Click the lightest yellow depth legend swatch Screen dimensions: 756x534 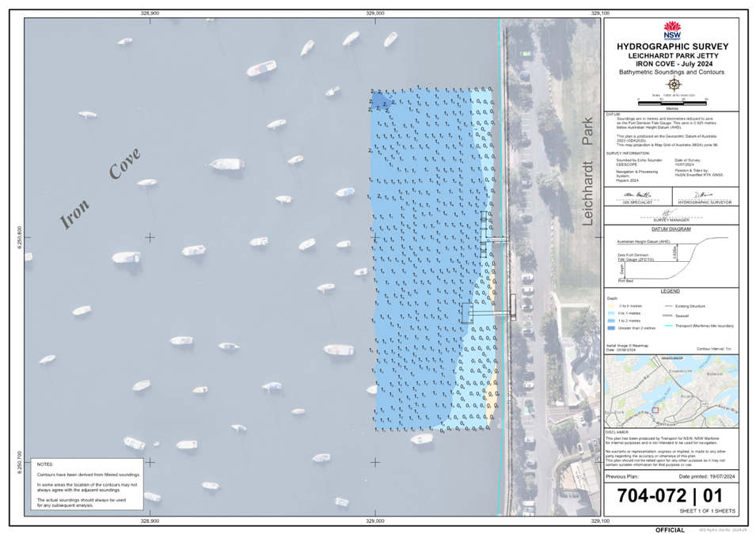[610, 305]
